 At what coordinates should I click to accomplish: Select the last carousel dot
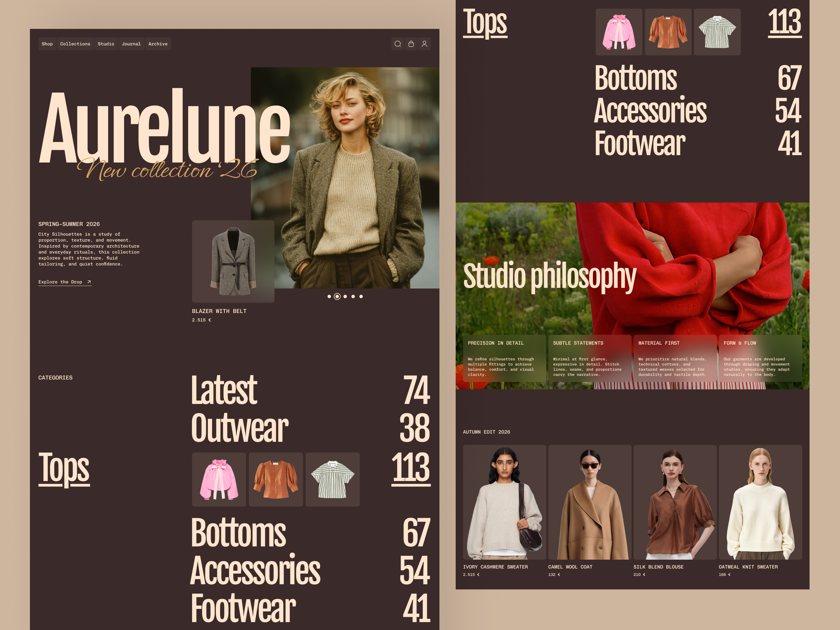[361, 297]
